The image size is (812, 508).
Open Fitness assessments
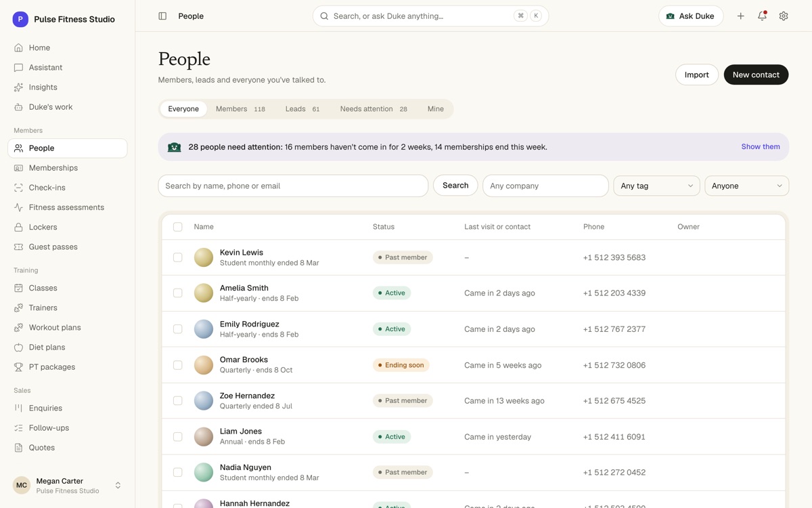point(67,207)
